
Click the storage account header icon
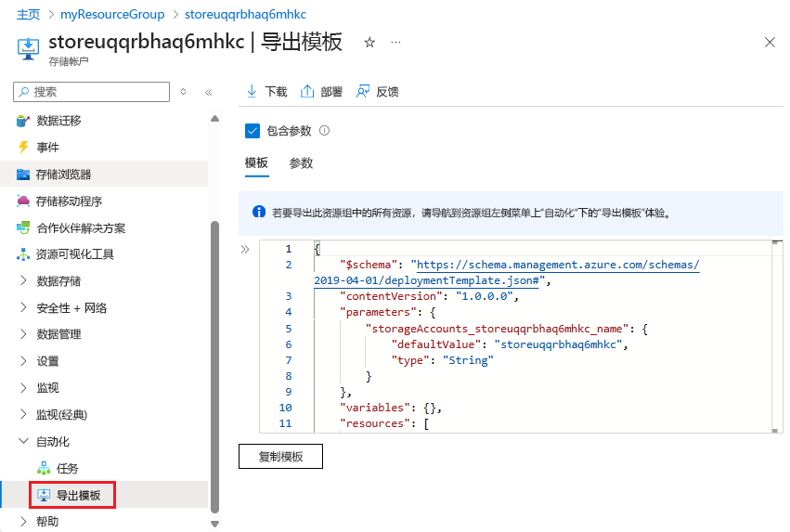(28, 48)
